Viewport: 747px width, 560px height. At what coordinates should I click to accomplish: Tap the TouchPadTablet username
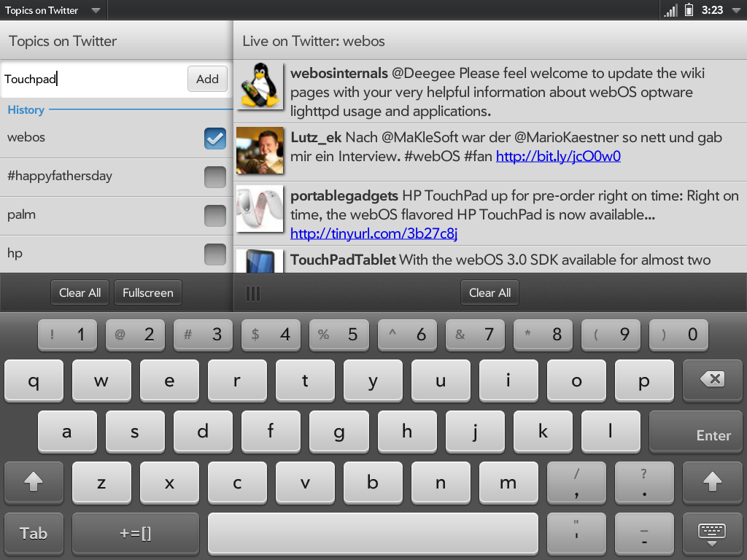click(x=343, y=260)
